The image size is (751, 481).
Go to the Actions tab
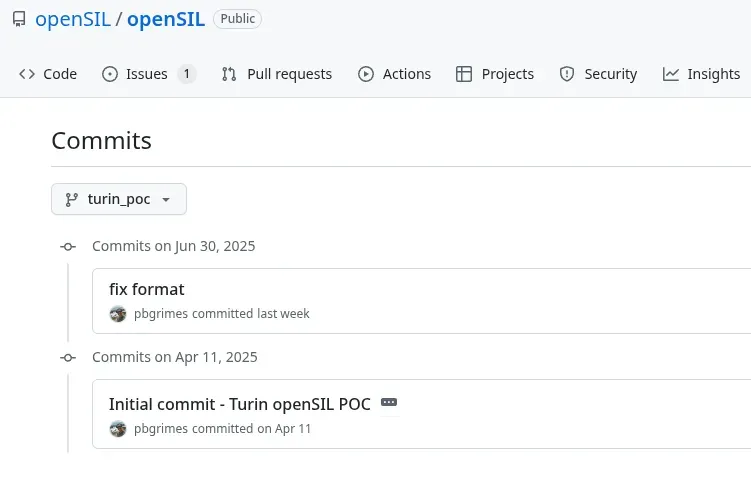395,74
